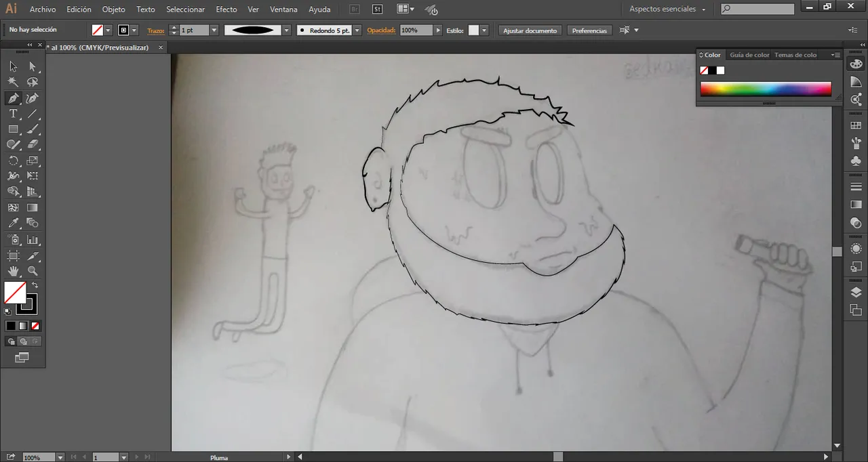
Task: Open the Ventana menu
Action: pos(283,9)
